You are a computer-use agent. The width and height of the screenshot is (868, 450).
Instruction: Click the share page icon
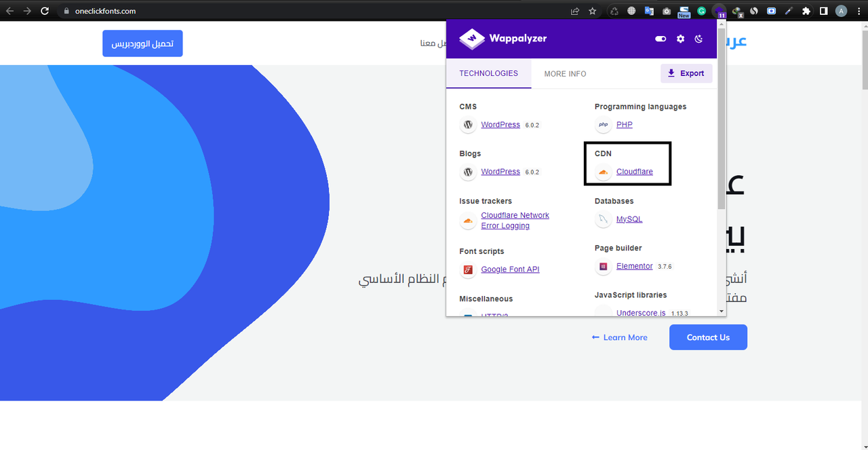point(575,11)
